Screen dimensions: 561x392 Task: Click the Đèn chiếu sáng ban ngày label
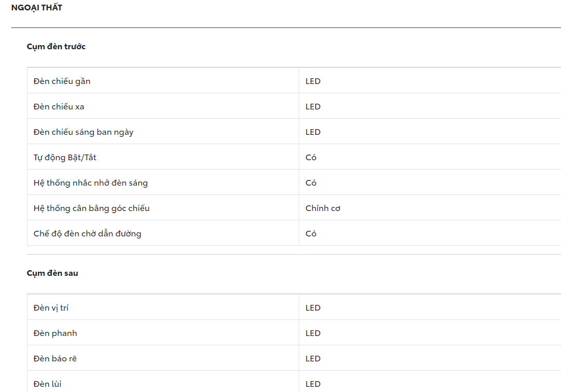pos(83,132)
